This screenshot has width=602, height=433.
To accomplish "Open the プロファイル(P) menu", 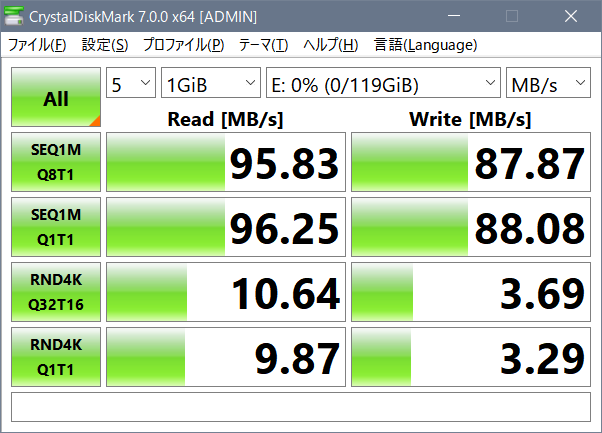I will tap(184, 45).
